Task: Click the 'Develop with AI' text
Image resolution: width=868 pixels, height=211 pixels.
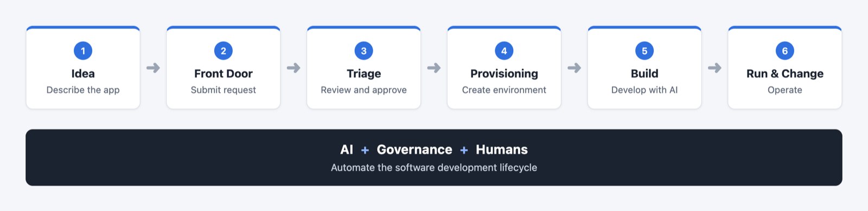Action: 644,90
